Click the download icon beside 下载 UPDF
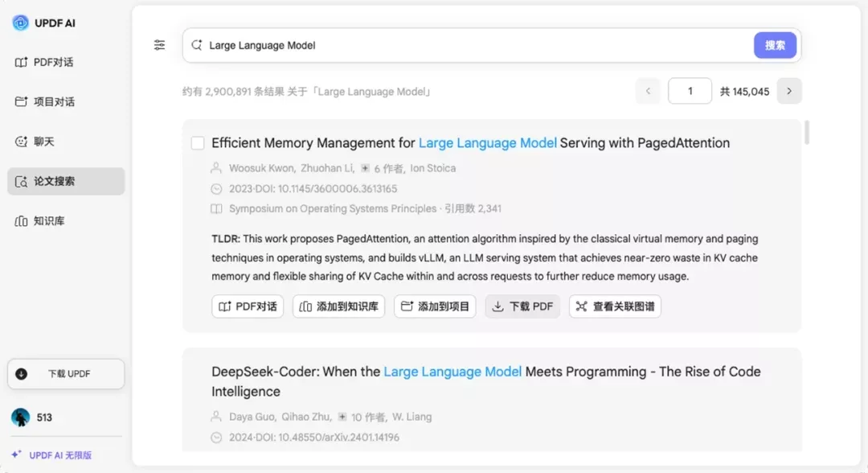868x473 pixels. click(x=21, y=374)
